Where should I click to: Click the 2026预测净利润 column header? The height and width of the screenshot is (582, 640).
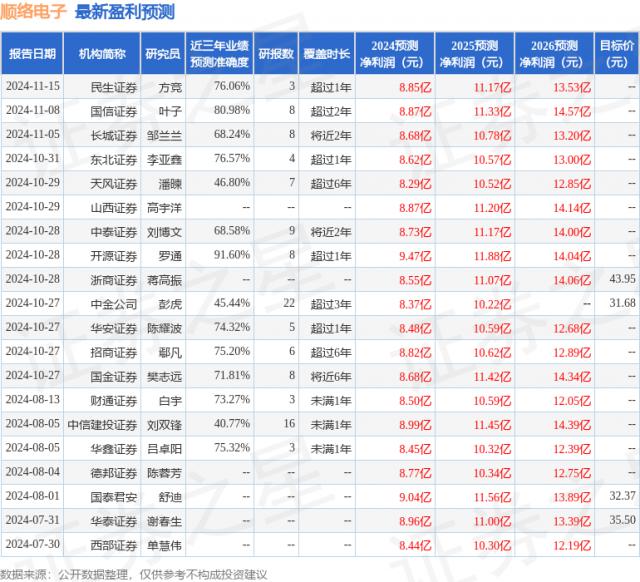(x=555, y=53)
